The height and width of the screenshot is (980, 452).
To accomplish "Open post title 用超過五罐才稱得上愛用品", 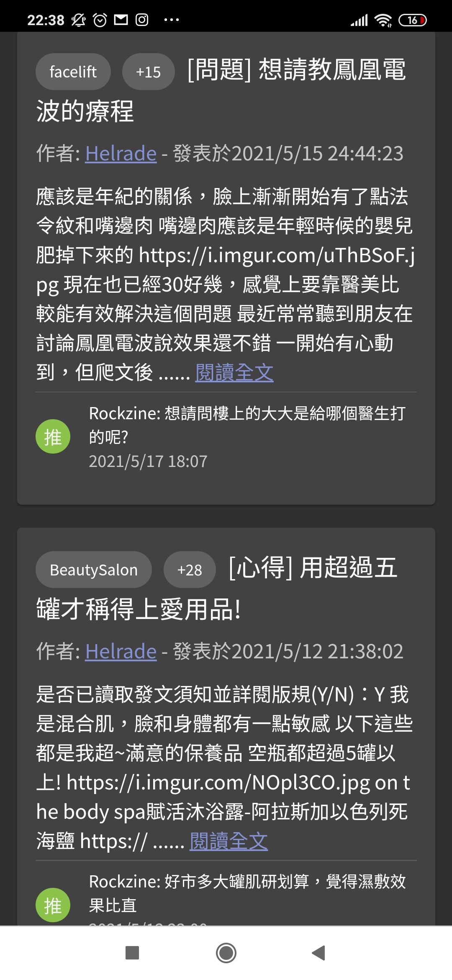I will (x=217, y=588).
